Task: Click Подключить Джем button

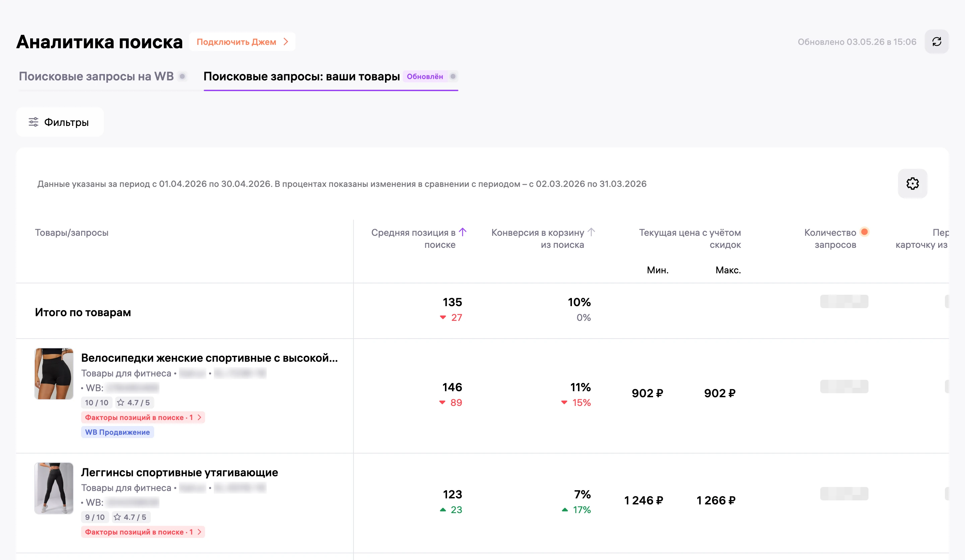Action: [x=242, y=42]
